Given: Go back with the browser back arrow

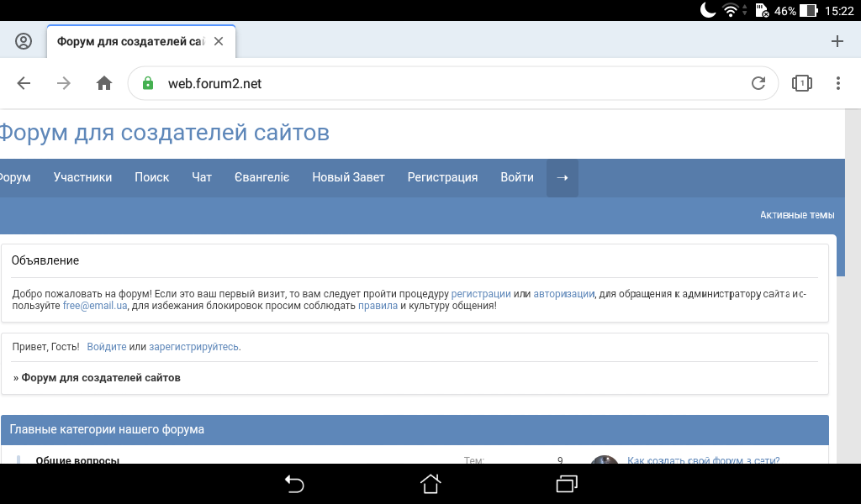Looking at the screenshot, I should (24, 83).
